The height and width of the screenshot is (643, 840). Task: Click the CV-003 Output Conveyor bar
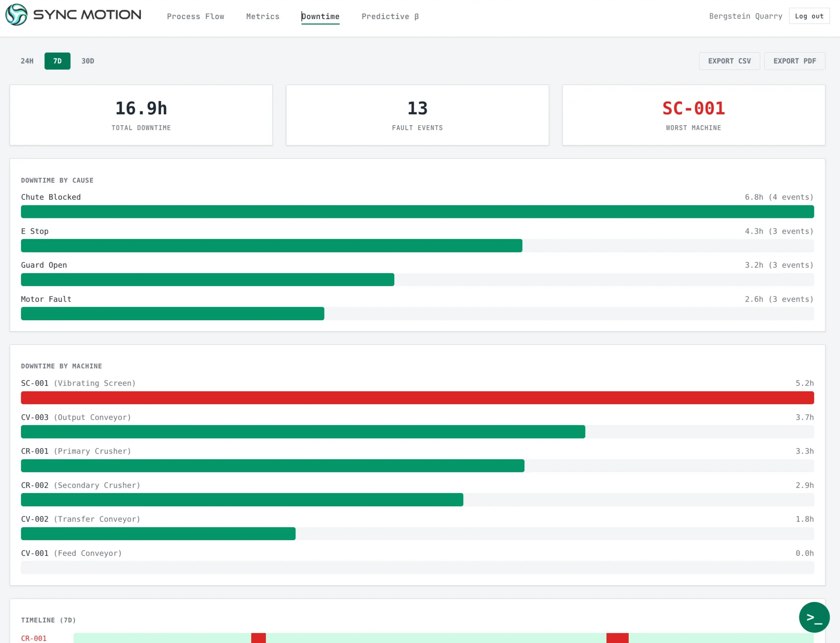coord(303,432)
